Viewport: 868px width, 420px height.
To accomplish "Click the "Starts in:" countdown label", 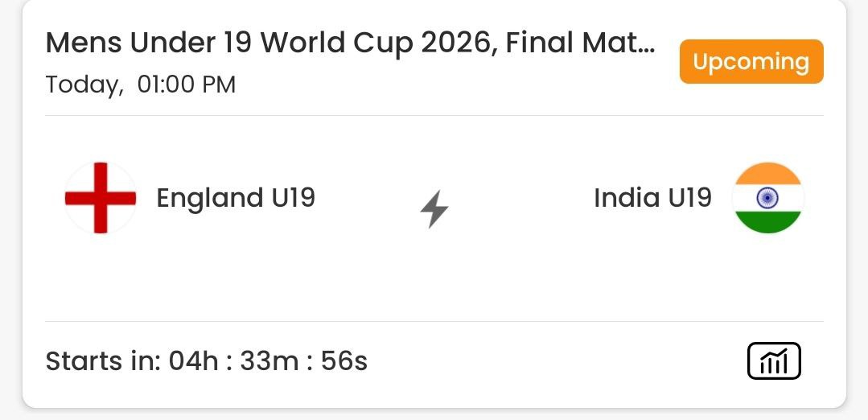I will point(103,361).
